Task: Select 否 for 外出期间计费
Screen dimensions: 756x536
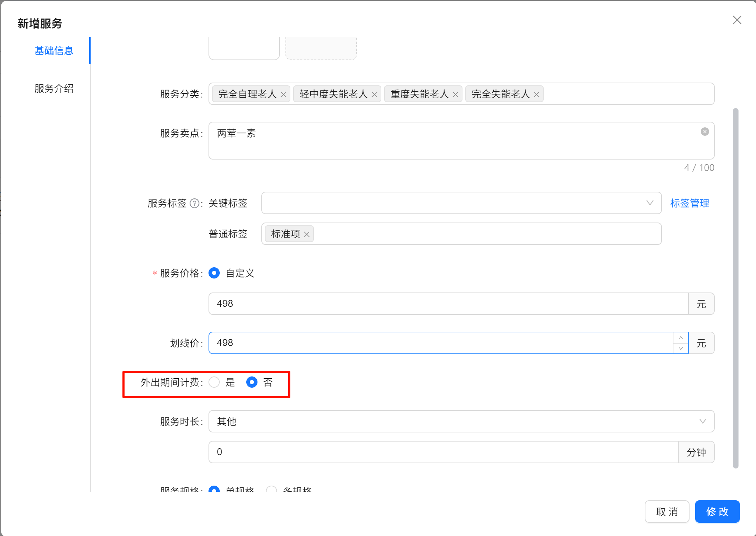Action: pos(252,382)
